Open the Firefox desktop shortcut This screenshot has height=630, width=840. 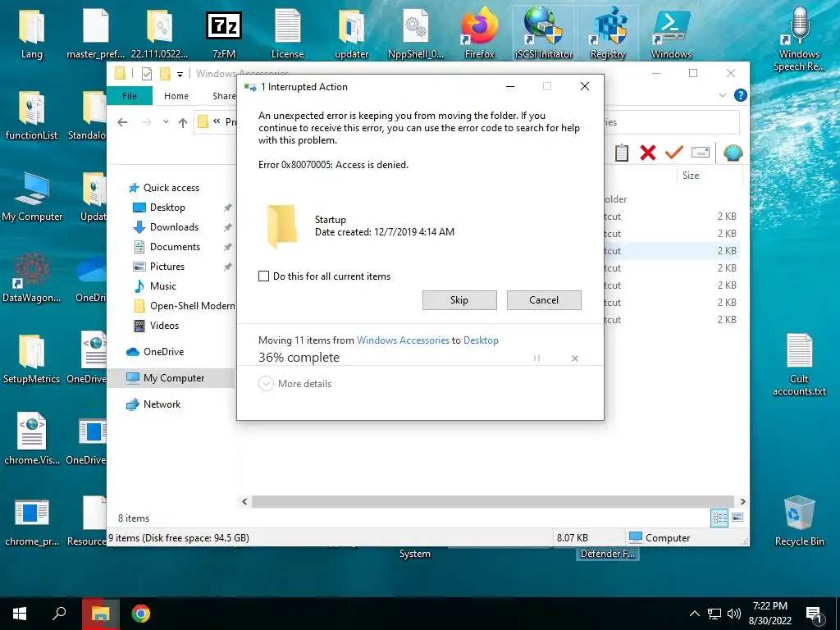click(x=479, y=34)
